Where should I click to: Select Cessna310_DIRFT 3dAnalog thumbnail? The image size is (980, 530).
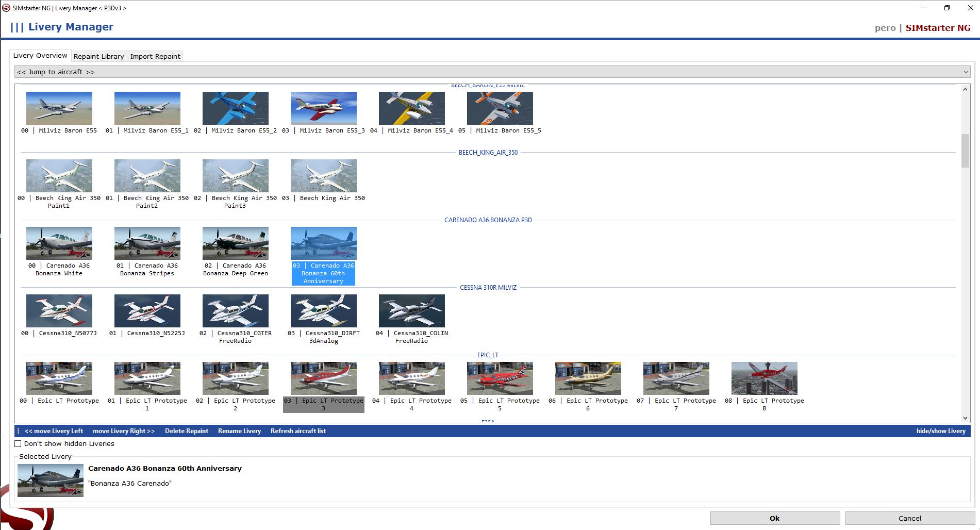point(324,311)
